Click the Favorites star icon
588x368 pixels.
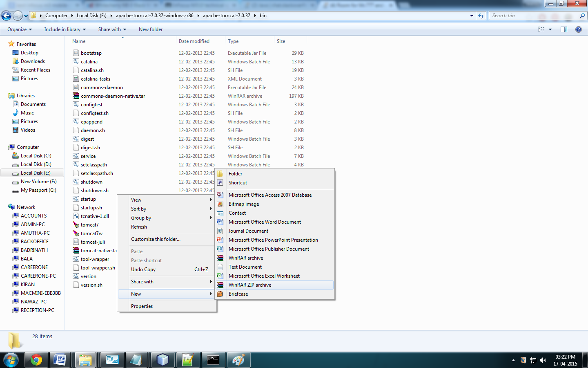point(11,44)
